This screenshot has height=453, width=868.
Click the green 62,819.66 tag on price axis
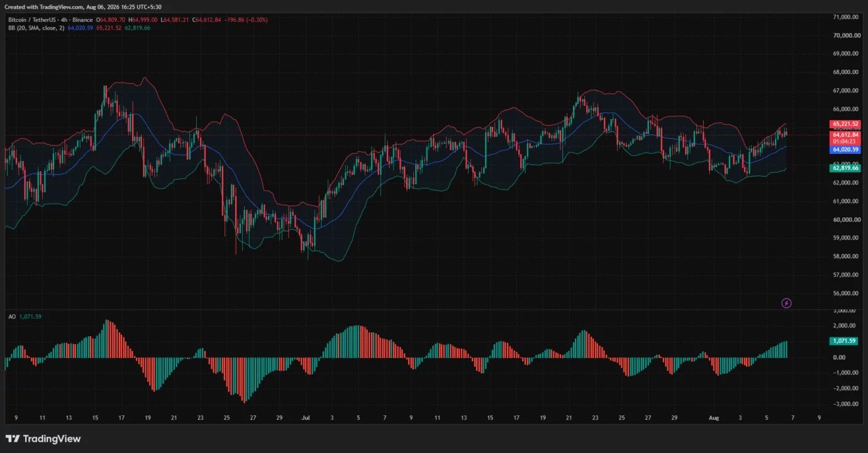point(845,168)
